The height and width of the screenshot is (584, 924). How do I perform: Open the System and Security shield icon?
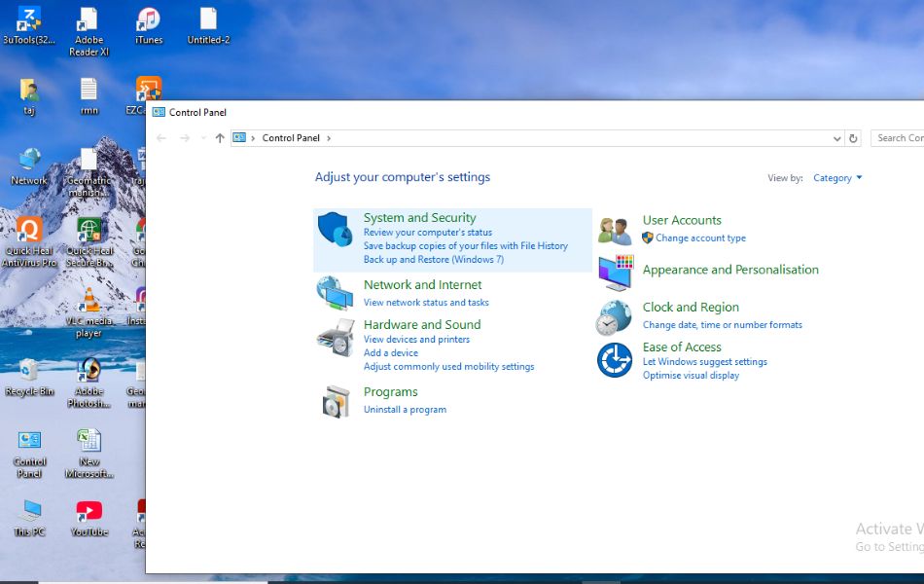[335, 229]
